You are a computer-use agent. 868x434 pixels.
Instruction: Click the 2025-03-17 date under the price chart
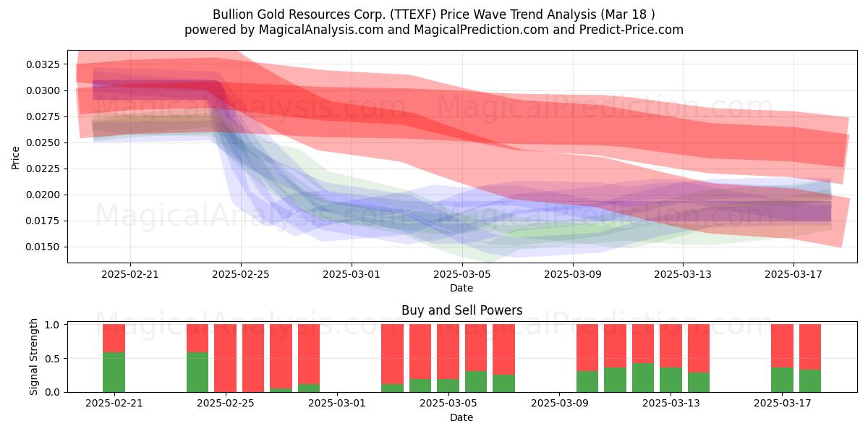(x=793, y=274)
